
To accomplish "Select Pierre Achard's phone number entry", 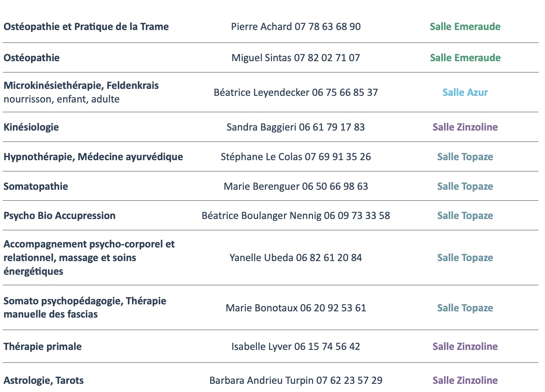I will [x=296, y=27].
